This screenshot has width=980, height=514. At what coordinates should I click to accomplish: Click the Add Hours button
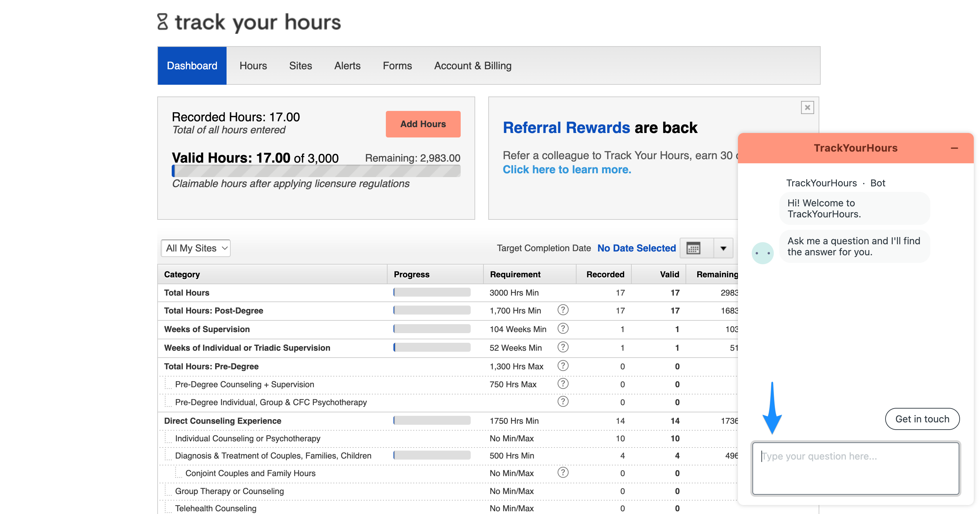(423, 124)
